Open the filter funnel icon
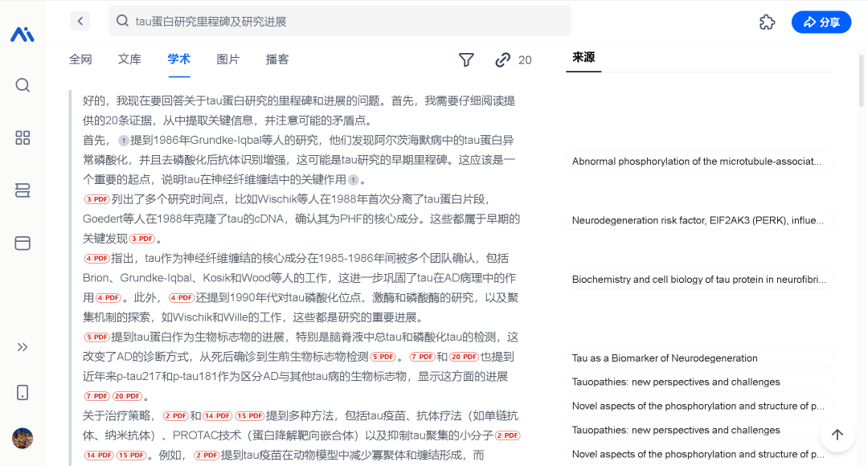 [x=466, y=59]
